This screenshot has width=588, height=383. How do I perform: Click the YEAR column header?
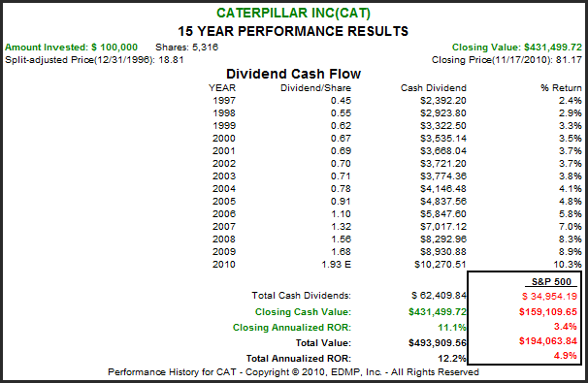pyautogui.click(x=222, y=88)
